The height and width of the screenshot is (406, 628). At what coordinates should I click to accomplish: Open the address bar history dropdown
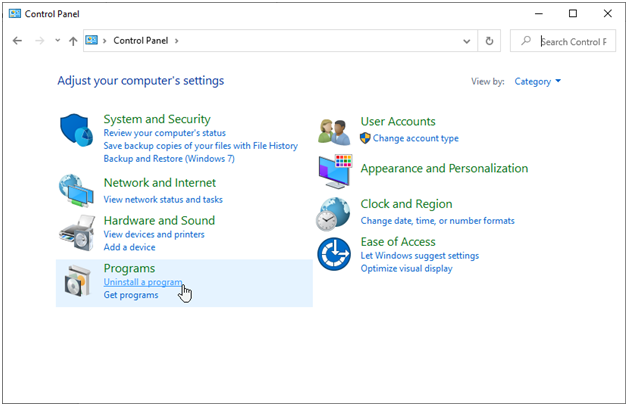click(467, 41)
